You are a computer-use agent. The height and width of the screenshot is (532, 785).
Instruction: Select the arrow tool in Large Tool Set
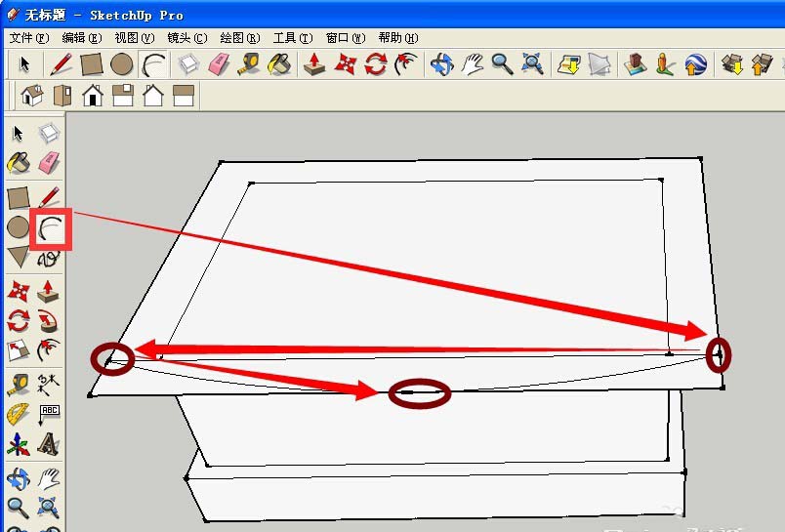tap(18, 133)
